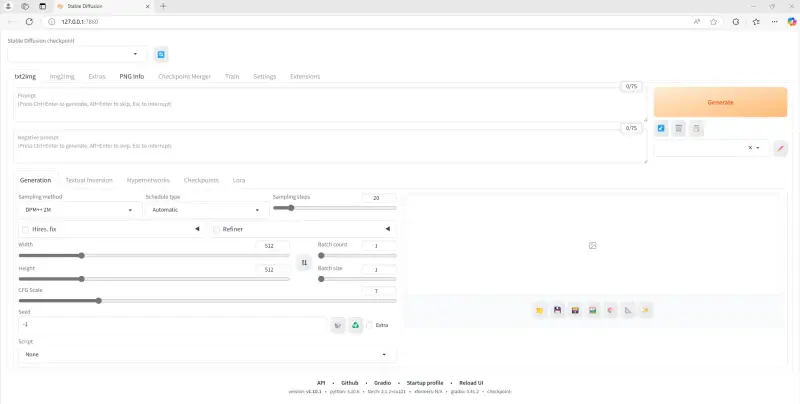
Task: Open the Reload UI footer link
Action: (x=471, y=383)
